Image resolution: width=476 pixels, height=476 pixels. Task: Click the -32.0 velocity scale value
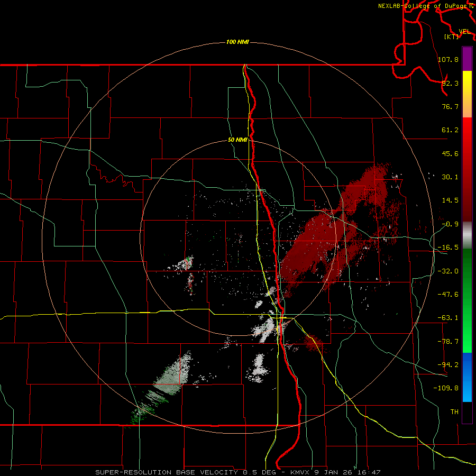pyautogui.click(x=448, y=271)
